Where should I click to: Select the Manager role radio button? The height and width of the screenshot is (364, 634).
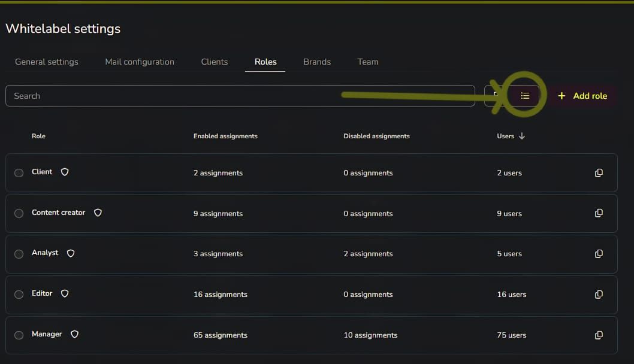(19, 335)
